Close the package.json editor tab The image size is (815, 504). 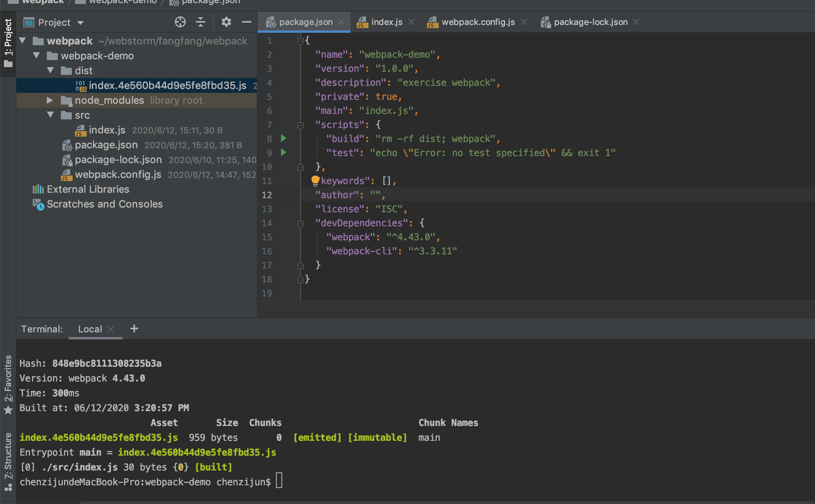[x=341, y=22]
